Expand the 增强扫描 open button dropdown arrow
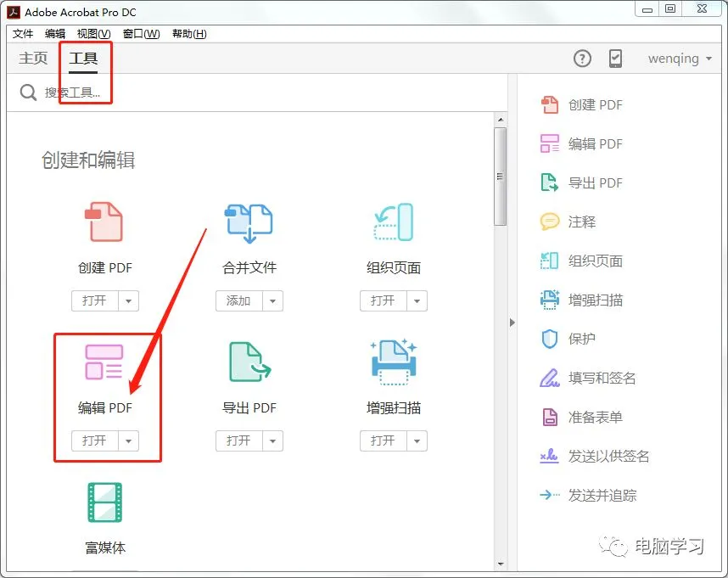The image size is (728, 578). point(417,441)
